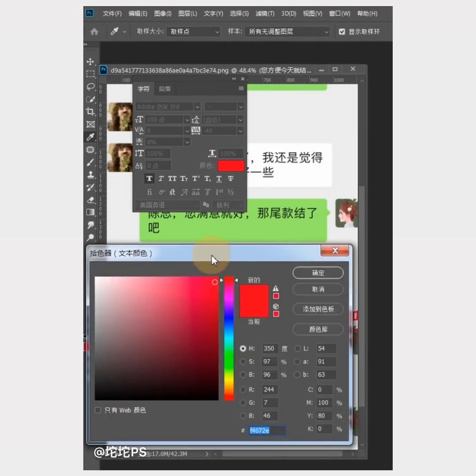Open the 样本 sample layers dropdown

pos(287,31)
